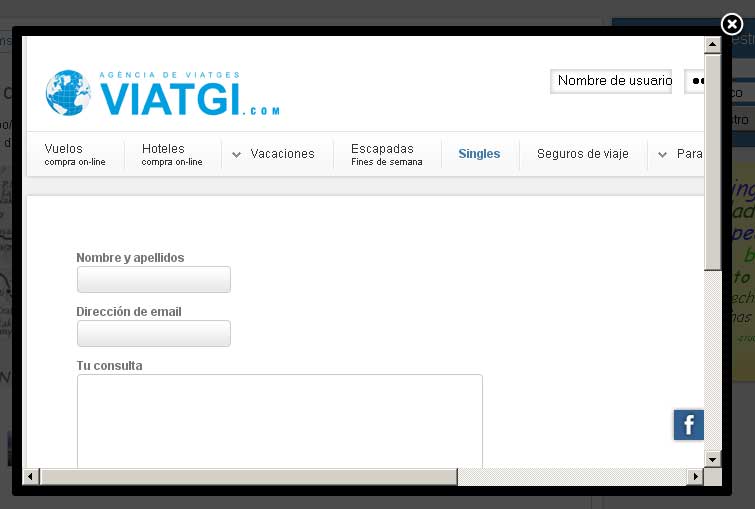Focus the Dirección de email input
755x509 pixels.
pyautogui.click(x=154, y=333)
